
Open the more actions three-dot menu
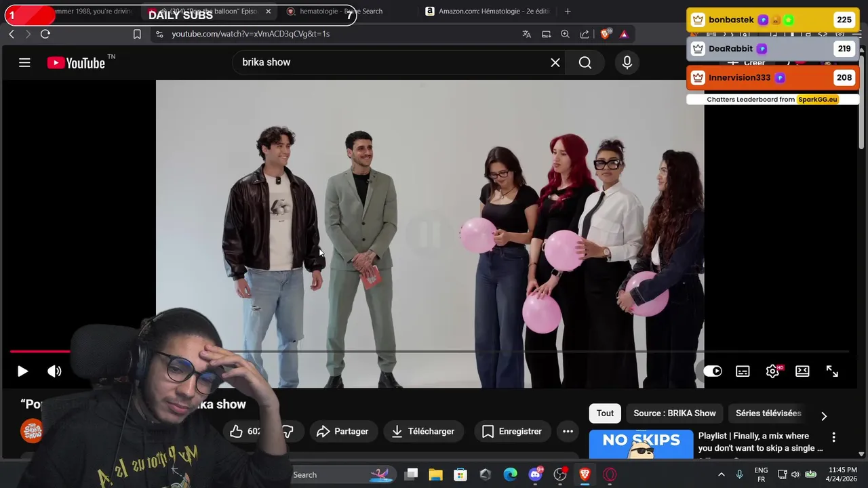click(x=568, y=431)
